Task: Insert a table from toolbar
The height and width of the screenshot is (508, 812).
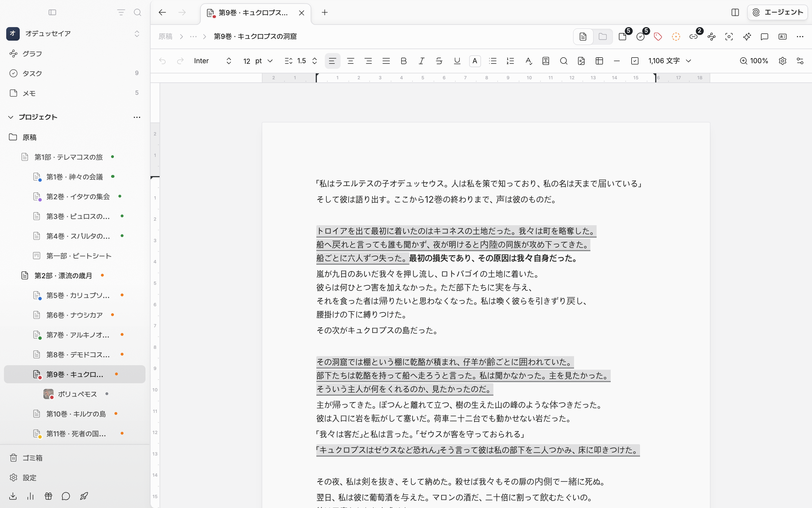Action: [x=599, y=61]
